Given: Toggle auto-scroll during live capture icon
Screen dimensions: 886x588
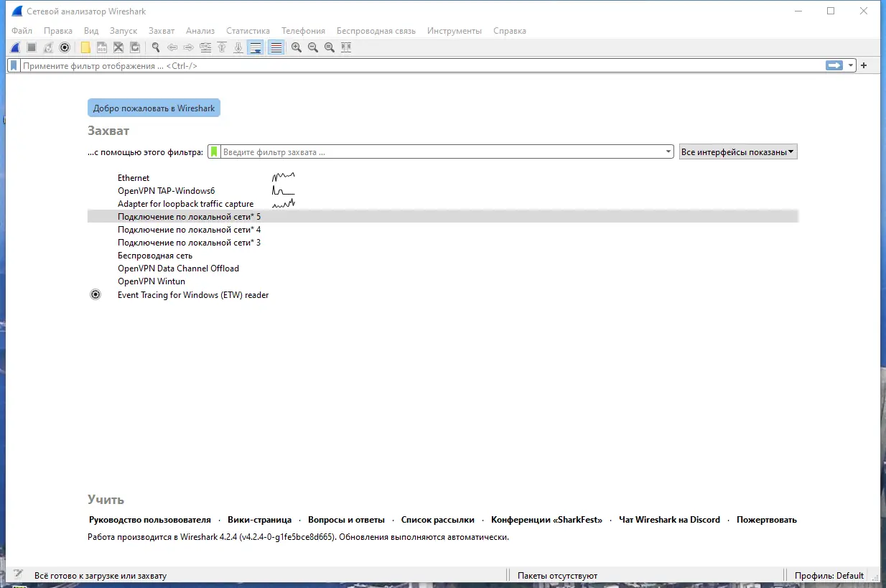Looking at the screenshot, I should click(256, 47).
